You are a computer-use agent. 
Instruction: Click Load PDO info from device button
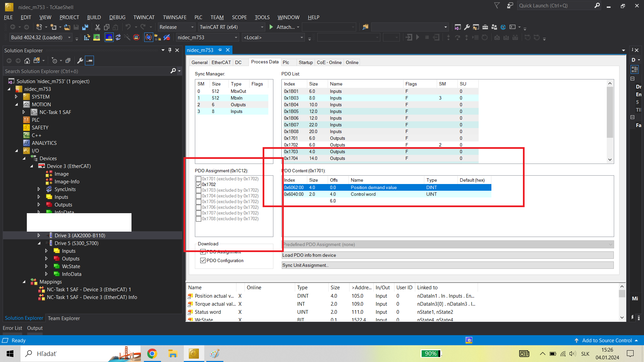[x=448, y=255]
